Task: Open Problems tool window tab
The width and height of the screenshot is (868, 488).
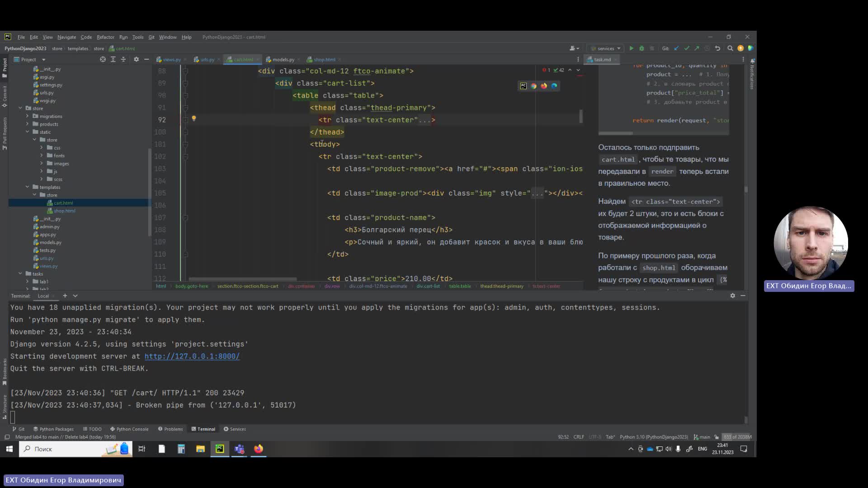Action: click(170, 429)
